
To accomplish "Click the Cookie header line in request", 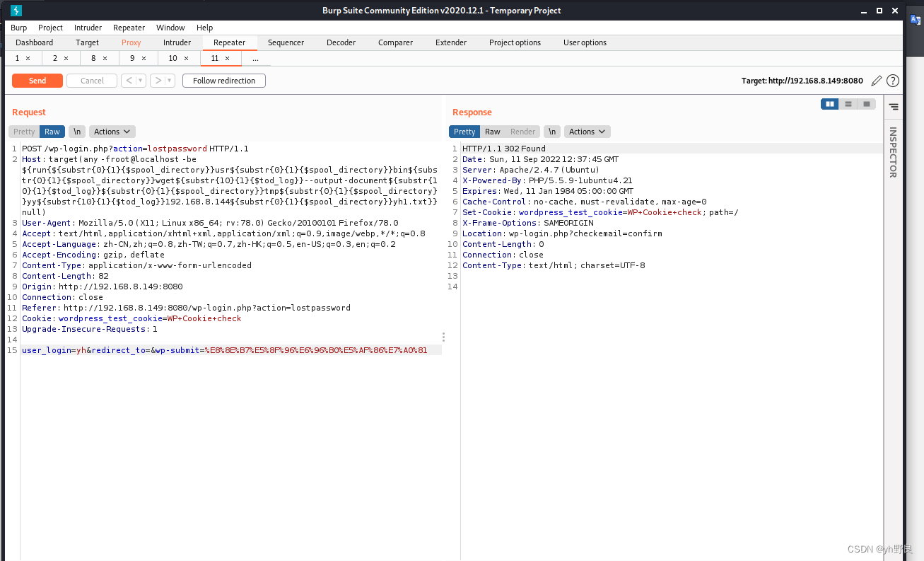I will pyautogui.click(x=131, y=318).
